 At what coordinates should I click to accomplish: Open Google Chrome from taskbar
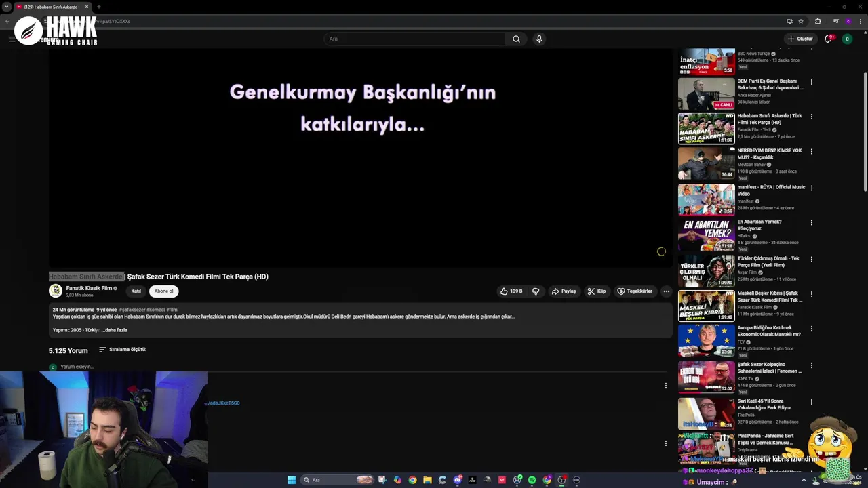(412, 480)
